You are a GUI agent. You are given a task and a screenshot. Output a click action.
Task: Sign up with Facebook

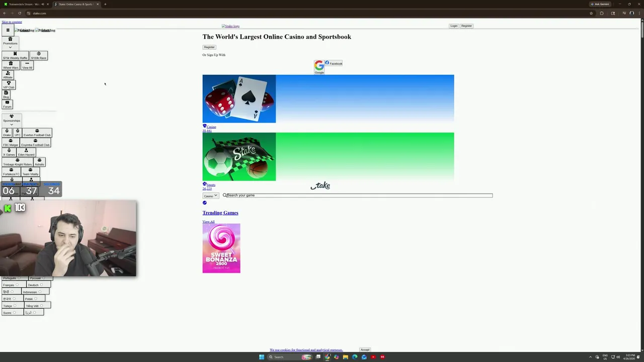click(334, 63)
